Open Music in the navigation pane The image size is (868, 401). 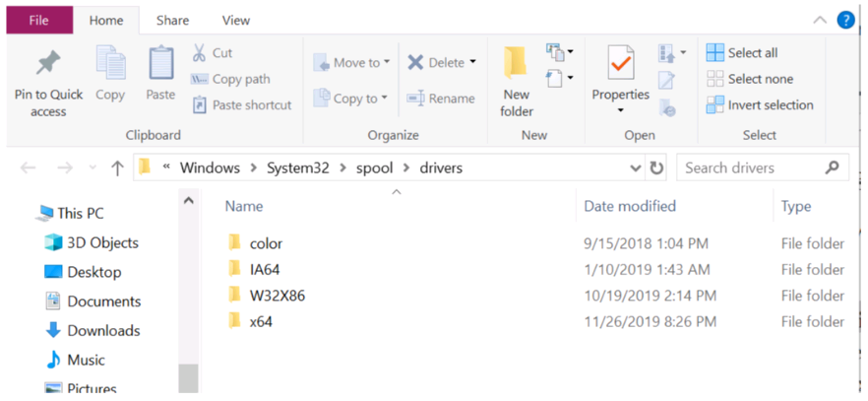coord(75,360)
